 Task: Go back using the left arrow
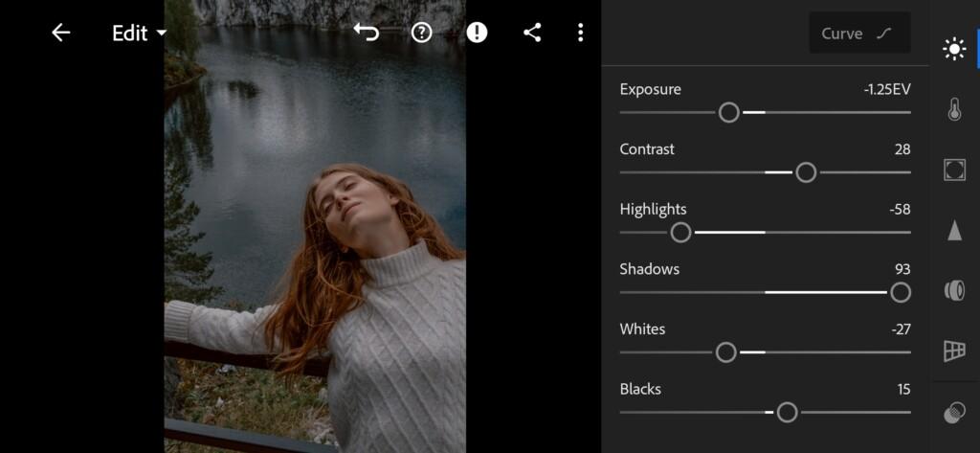60,33
